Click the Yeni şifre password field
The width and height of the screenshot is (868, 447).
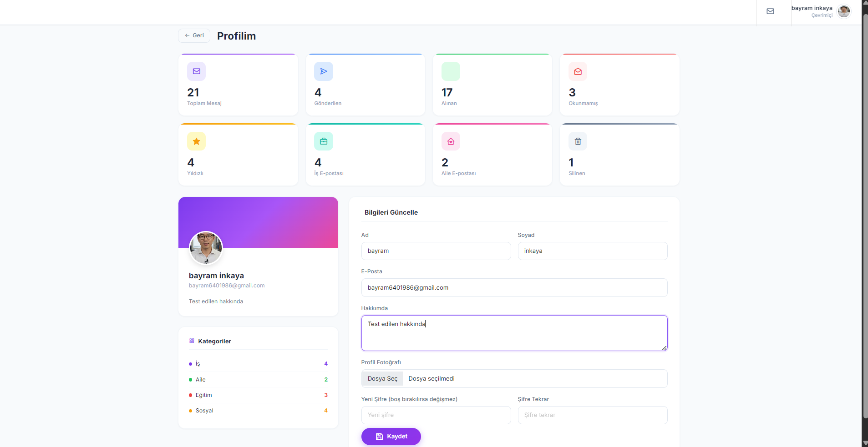click(436, 415)
